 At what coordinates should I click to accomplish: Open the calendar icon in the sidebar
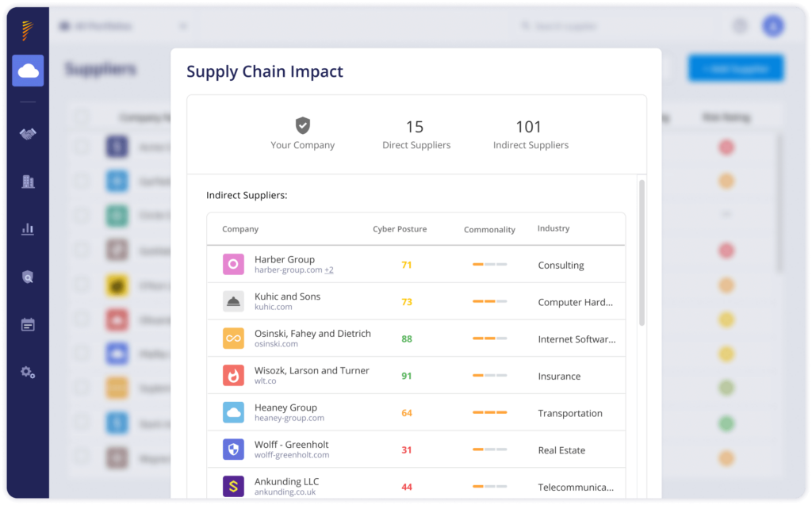[x=27, y=324]
